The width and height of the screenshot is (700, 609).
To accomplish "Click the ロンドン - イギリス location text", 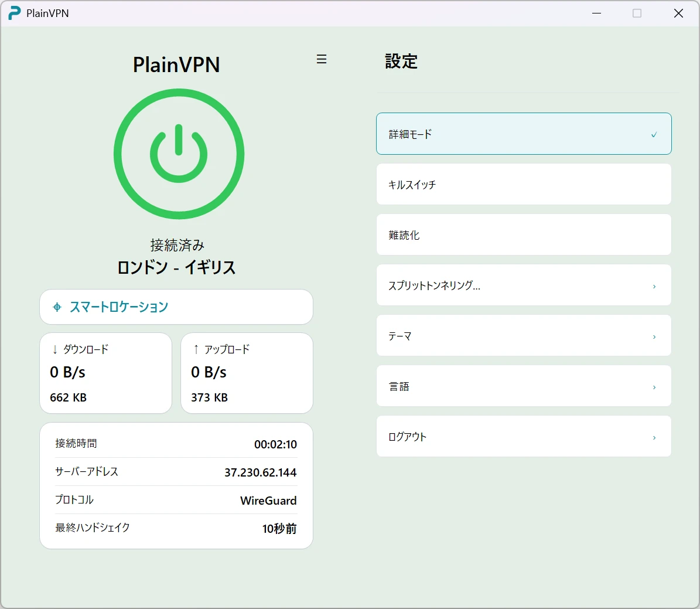I will tap(176, 267).
